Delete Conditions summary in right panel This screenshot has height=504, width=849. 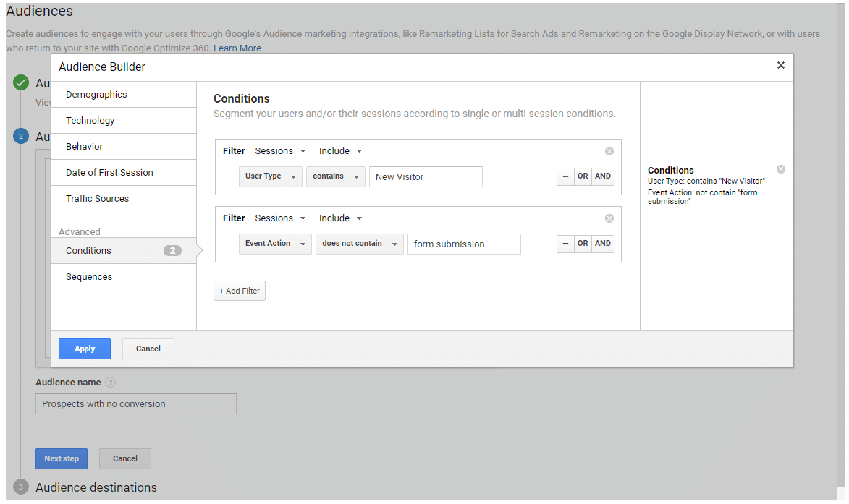[x=780, y=169]
